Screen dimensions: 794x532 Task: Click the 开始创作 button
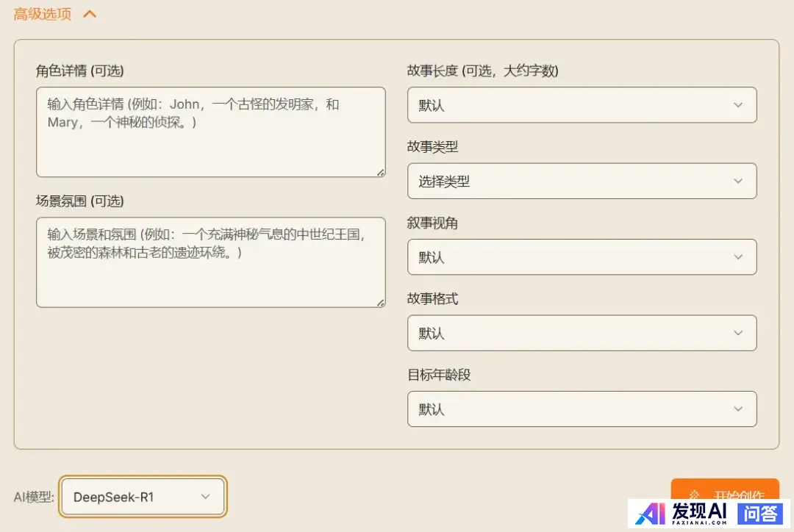pos(725,490)
